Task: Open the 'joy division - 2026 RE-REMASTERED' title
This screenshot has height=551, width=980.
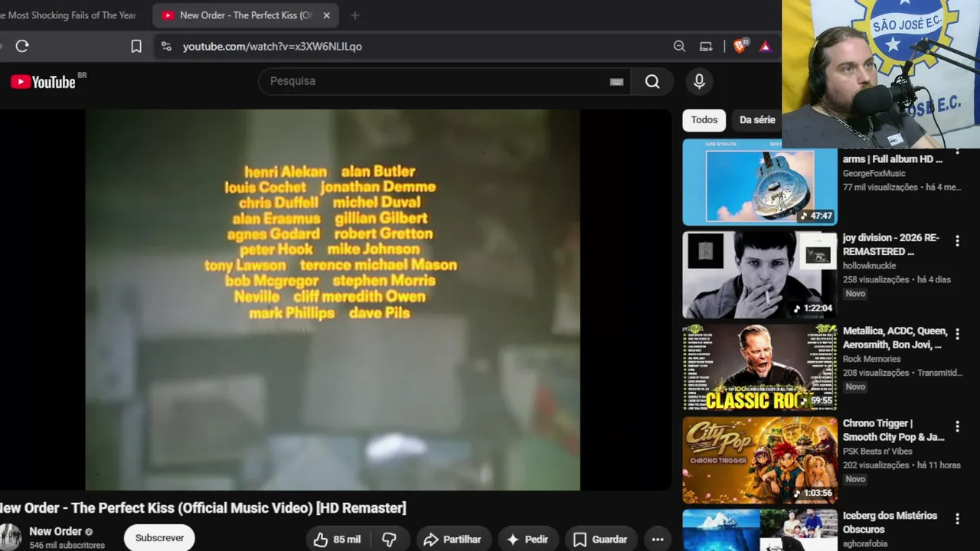Action: tap(891, 244)
